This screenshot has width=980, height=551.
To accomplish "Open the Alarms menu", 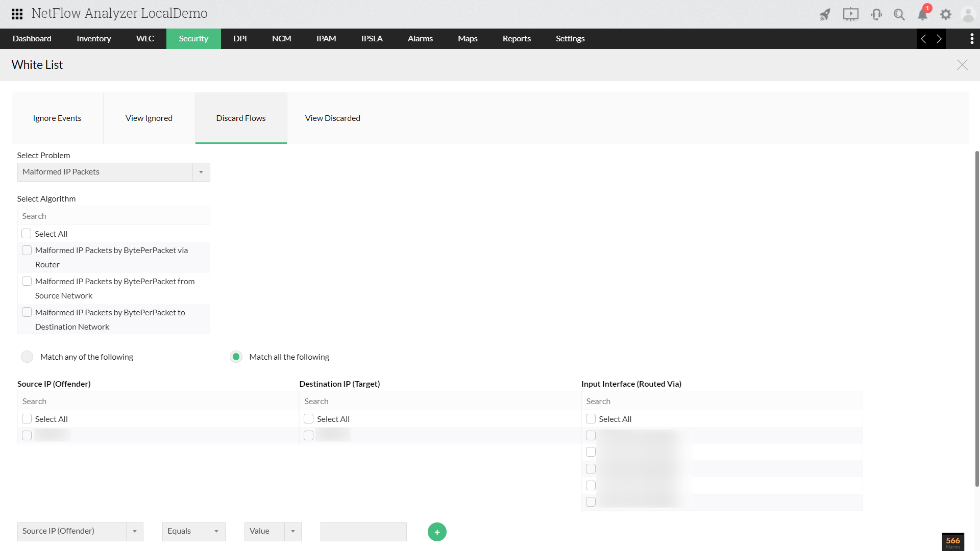I will (x=420, y=39).
